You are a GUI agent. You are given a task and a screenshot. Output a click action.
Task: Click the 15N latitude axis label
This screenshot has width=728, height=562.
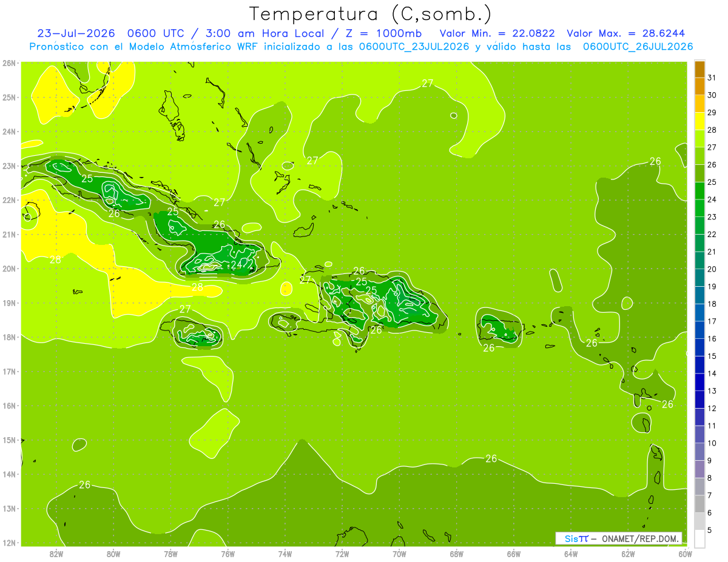click(8, 440)
